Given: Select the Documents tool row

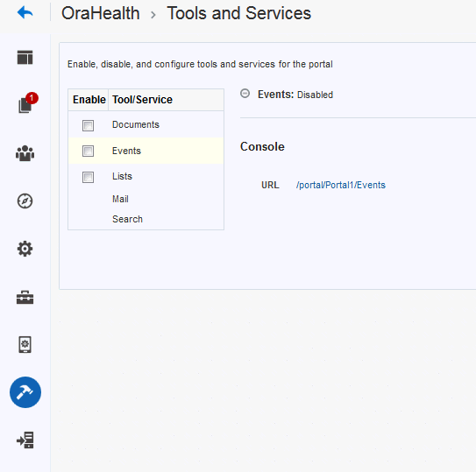Looking at the screenshot, I should pyautogui.click(x=146, y=124).
